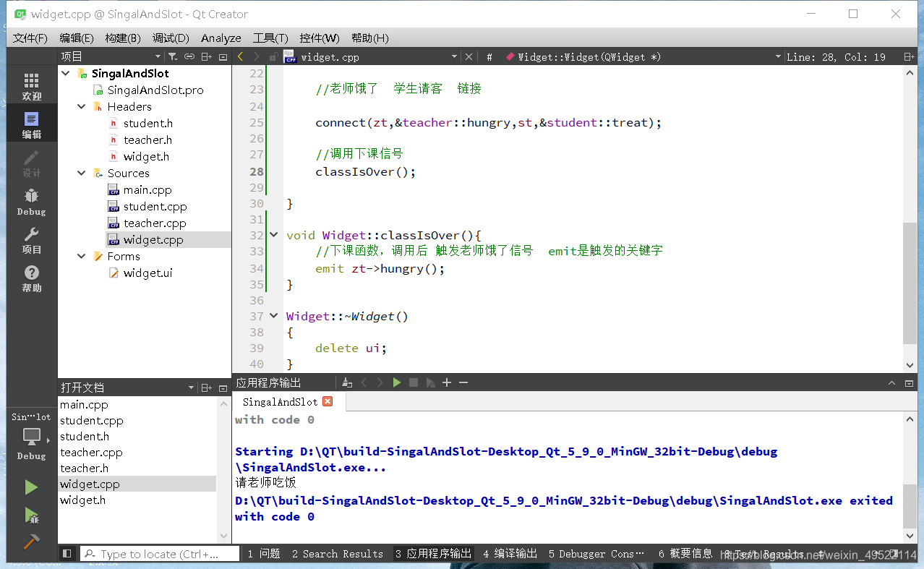Close the project side panel via its close icon
924x569 pixels.
(x=223, y=56)
